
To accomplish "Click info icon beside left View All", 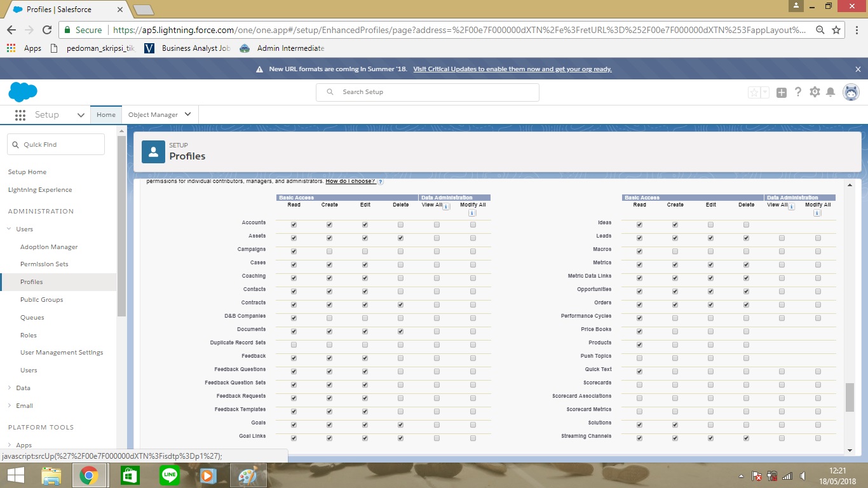I will coord(446,207).
